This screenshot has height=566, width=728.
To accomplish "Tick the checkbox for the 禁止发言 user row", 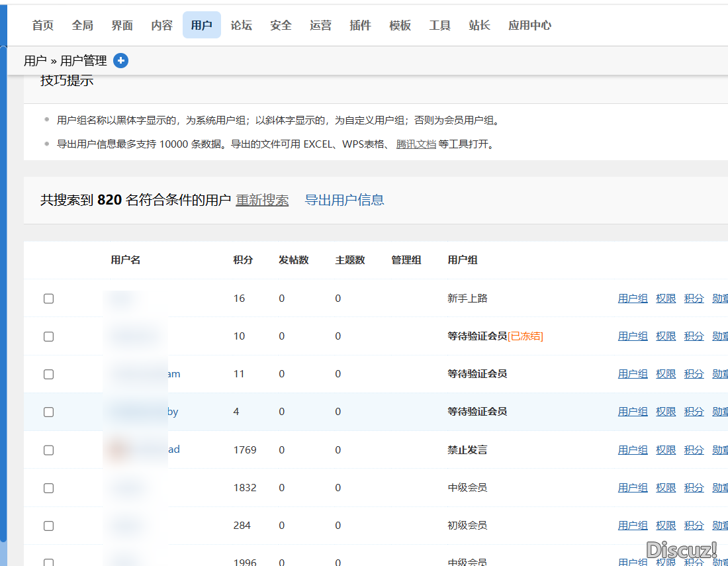I will (x=48, y=450).
